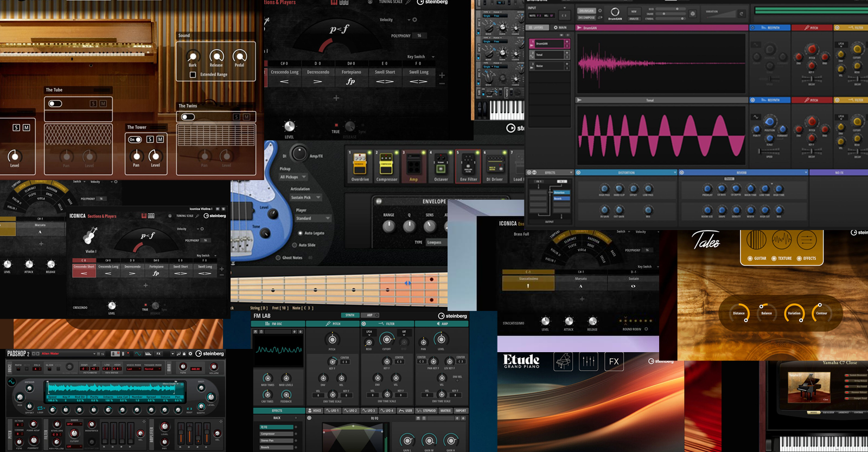This screenshot has height=452, width=868.
Task: Open the mixer sliders page in Etude
Action: tap(589, 361)
